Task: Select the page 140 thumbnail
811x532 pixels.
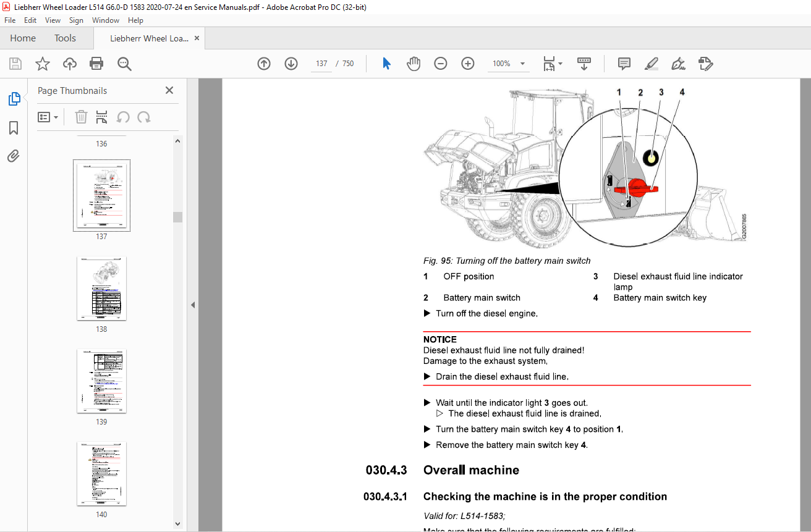Action: pyautogui.click(x=101, y=474)
